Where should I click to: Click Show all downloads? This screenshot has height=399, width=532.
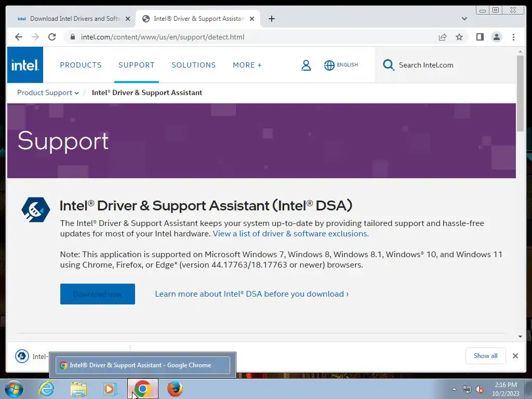(486, 355)
